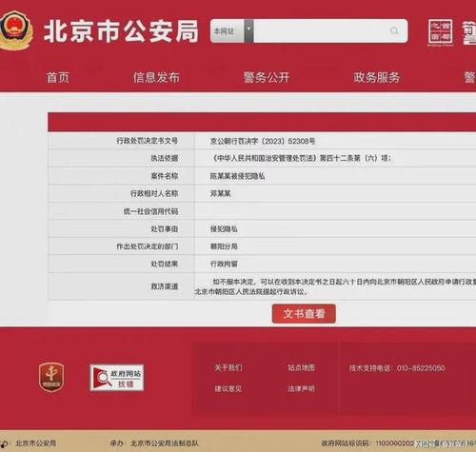Viewport: 476px width, 452px height.
Task: Click the 党政机关 badge icon in the footer
Action: pyautogui.click(x=51, y=377)
